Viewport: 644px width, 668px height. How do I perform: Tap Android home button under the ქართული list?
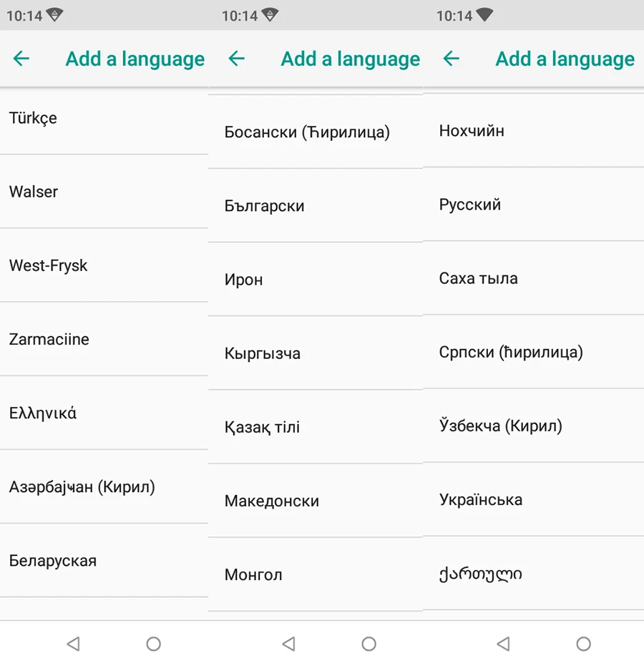point(583,643)
